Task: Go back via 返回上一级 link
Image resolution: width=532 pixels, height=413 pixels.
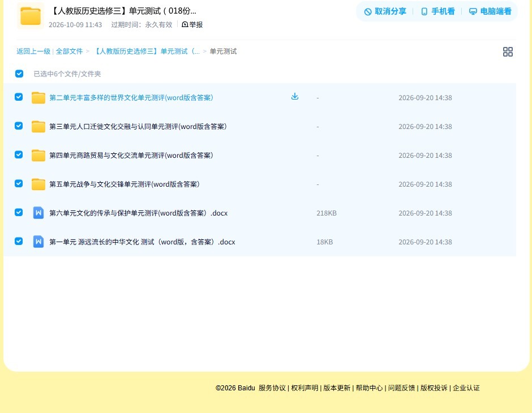Action: pyautogui.click(x=33, y=51)
